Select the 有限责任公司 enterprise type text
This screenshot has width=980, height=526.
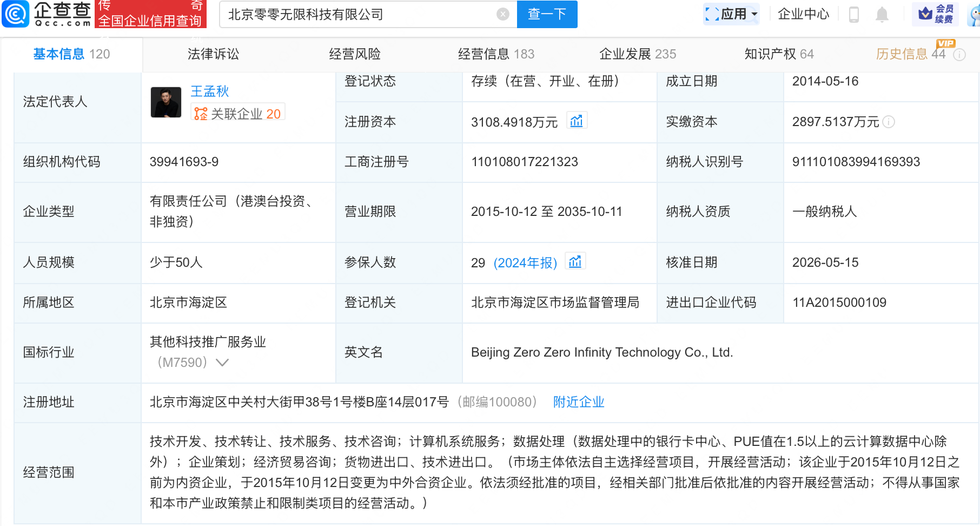click(x=233, y=212)
